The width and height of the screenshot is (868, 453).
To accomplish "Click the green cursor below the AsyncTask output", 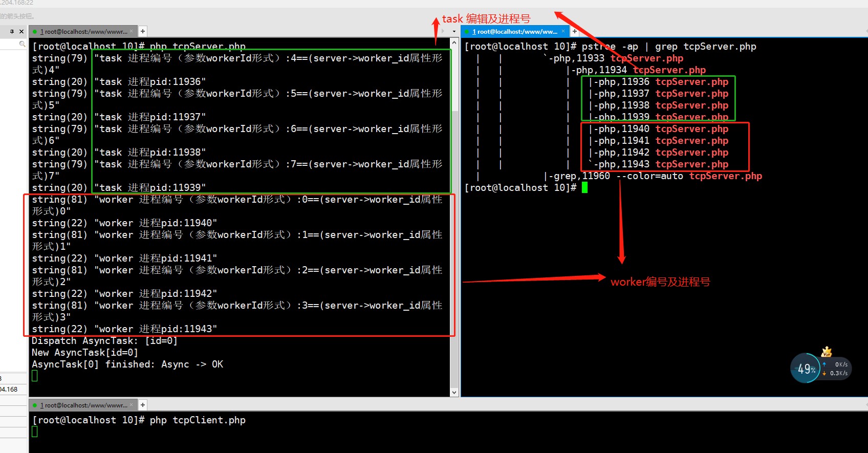I will click(x=34, y=376).
